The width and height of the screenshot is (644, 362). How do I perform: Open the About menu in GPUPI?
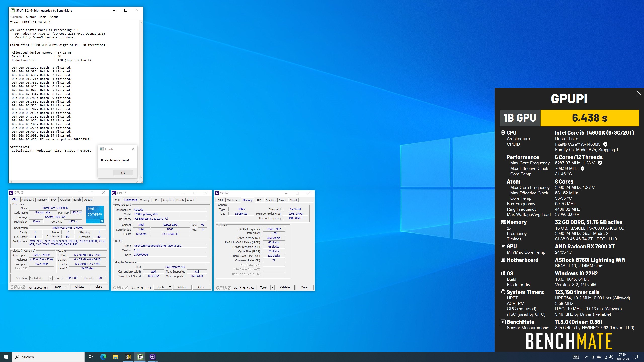coord(54,17)
